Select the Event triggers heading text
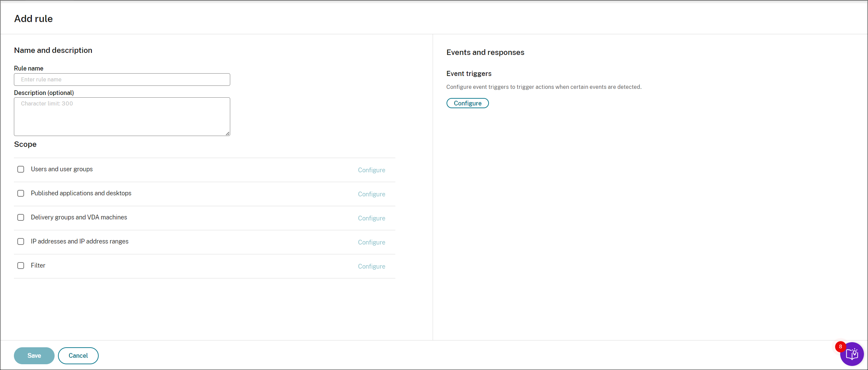The height and width of the screenshot is (370, 868). coord(469,74)
